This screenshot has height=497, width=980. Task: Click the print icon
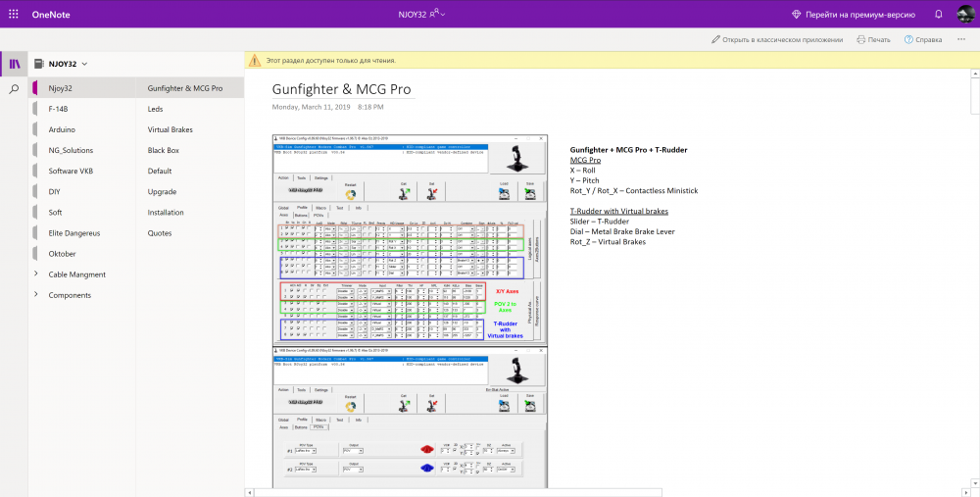tap(860, 39)
